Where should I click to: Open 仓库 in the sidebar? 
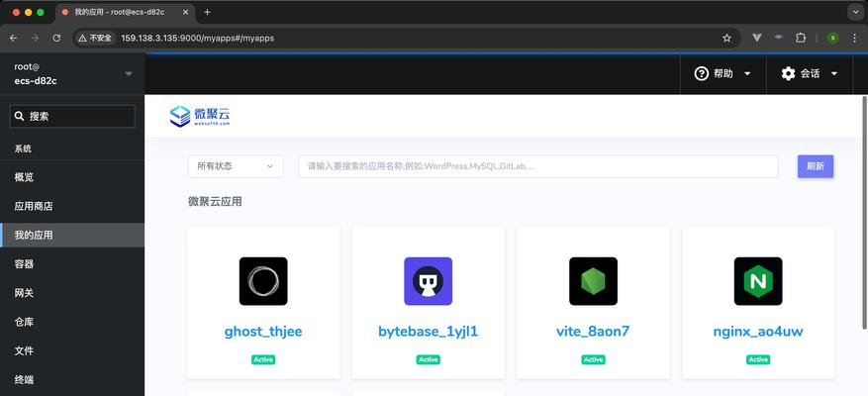point(72,322)
